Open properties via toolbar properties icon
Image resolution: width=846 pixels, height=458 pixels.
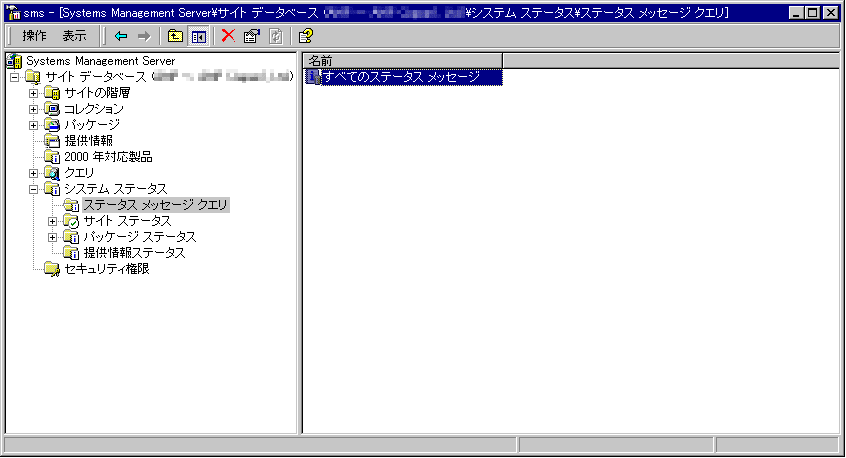click(251, 36)
